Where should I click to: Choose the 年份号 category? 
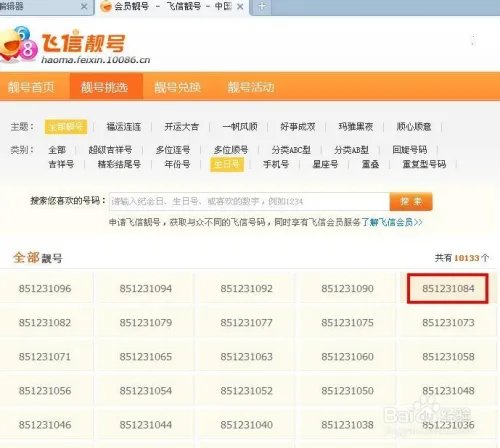(177, 164)
